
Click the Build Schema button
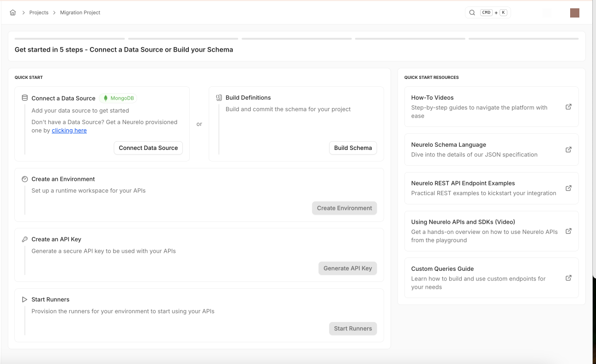click(353, 148)
